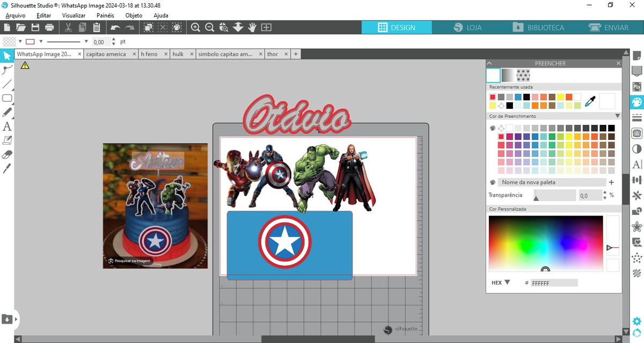Open the Page Setup panel icon
This screenshot has width=644, height=343.
click(637, 55)
